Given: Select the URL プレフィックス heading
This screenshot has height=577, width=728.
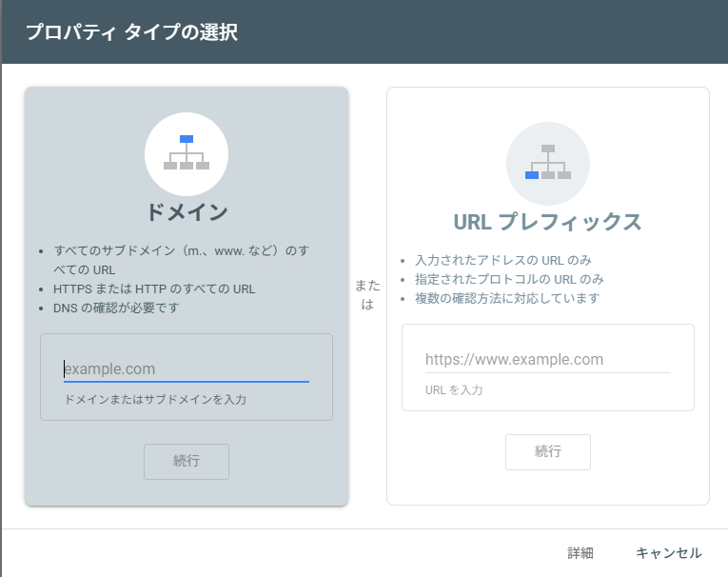Looking at the screenshot, I should point(547,222).
